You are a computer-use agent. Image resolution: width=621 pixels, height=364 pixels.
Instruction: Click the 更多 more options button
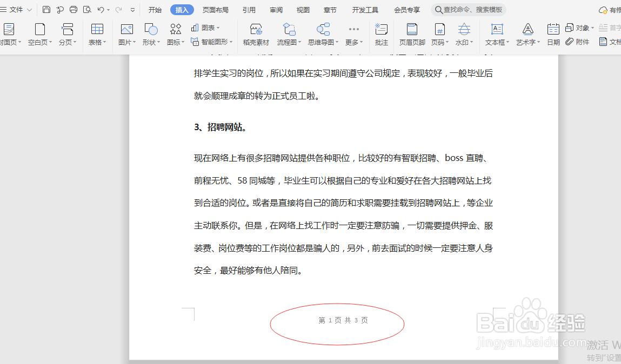point(353,35)
